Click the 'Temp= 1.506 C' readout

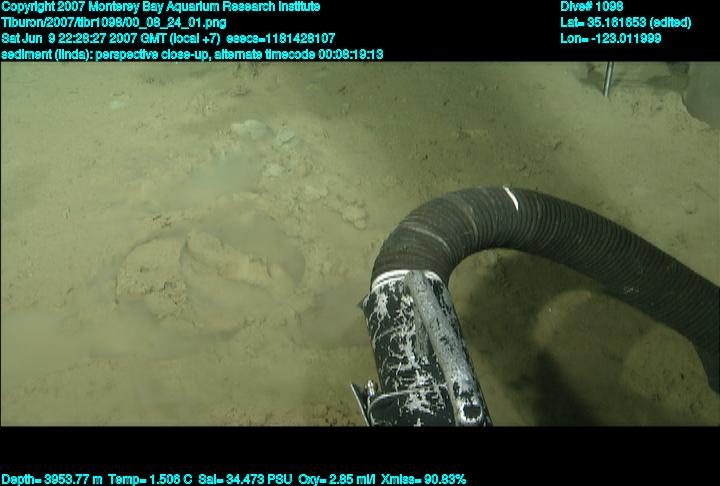(x=150, y=480)
